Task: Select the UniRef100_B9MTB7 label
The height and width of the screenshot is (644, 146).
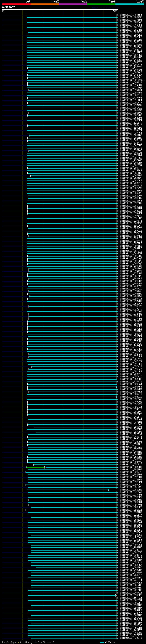Action: pos(131,512)
